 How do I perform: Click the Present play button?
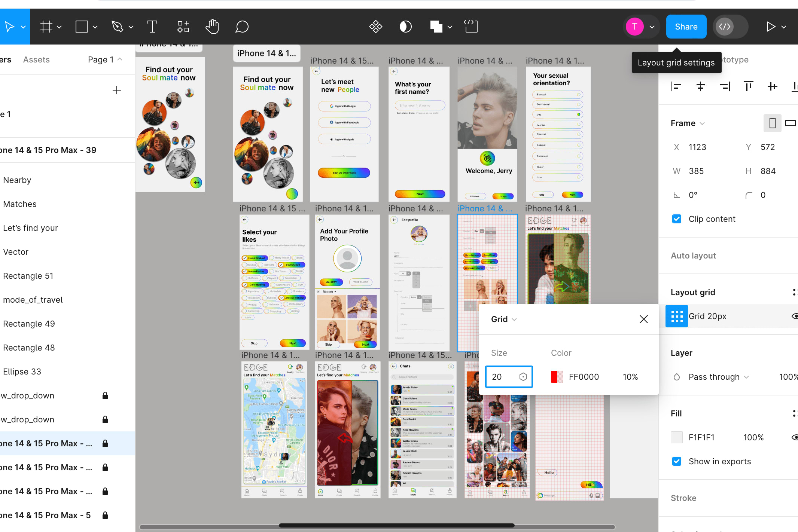(771, 27)
